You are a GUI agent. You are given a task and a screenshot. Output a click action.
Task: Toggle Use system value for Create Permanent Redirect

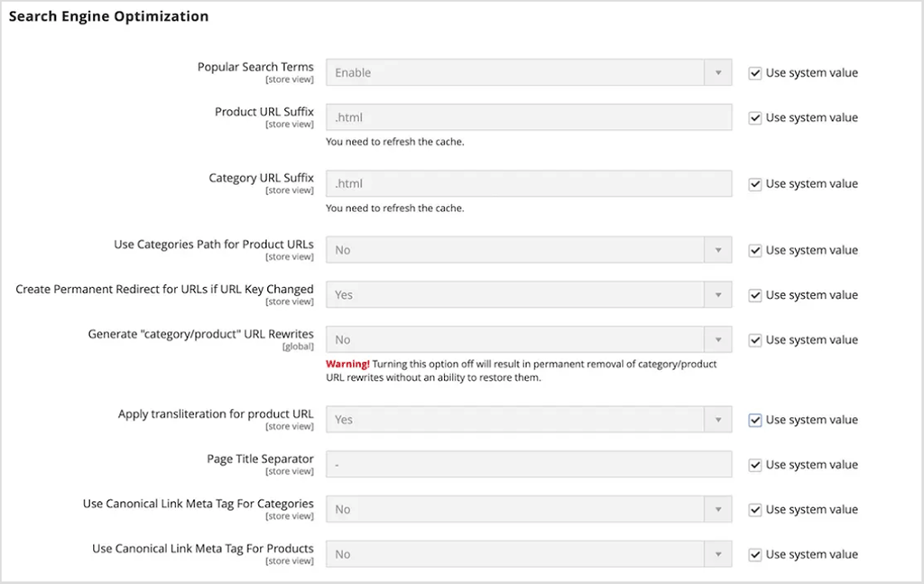coord(755,295)
